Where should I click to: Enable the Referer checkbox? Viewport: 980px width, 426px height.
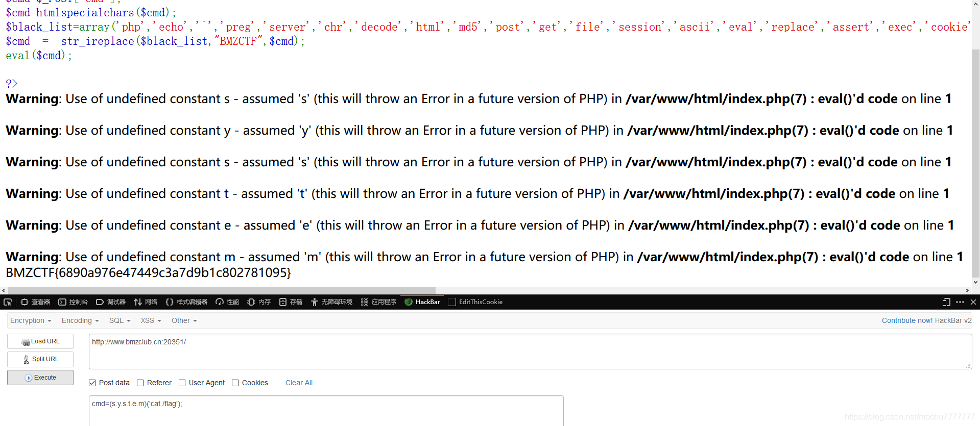pyautogui.click(x=140, y=383)
